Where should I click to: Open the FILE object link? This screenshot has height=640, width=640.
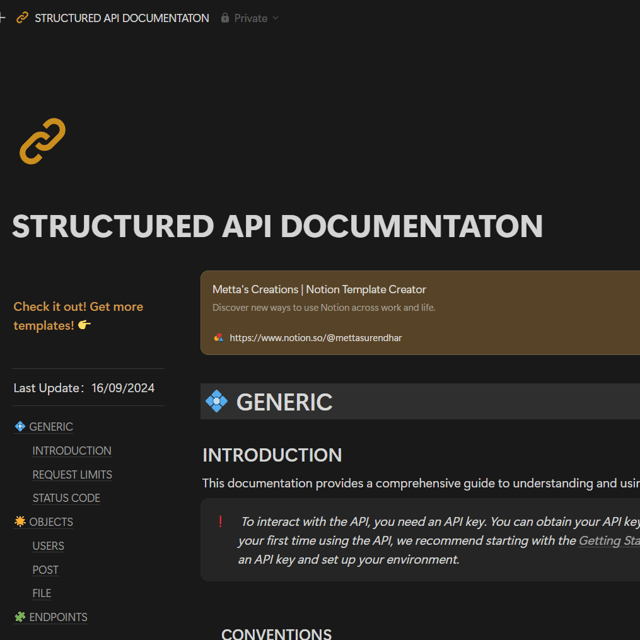point(42,593)
